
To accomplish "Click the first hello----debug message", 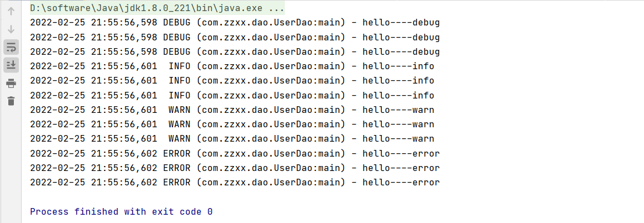I will click(x=401, y=23).
